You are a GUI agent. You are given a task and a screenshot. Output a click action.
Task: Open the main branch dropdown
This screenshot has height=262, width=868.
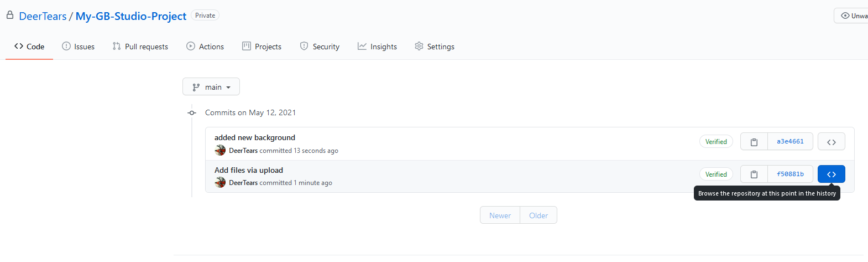(x=211, y=87)
